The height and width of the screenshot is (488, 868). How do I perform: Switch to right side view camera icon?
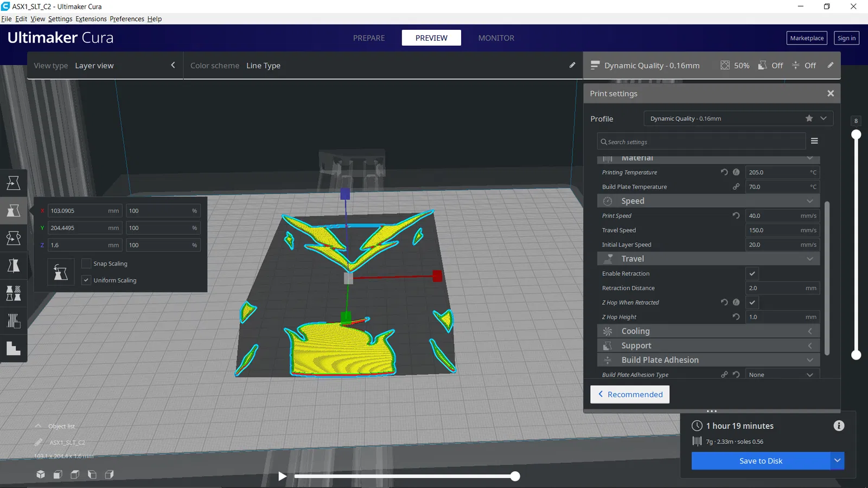109,474
